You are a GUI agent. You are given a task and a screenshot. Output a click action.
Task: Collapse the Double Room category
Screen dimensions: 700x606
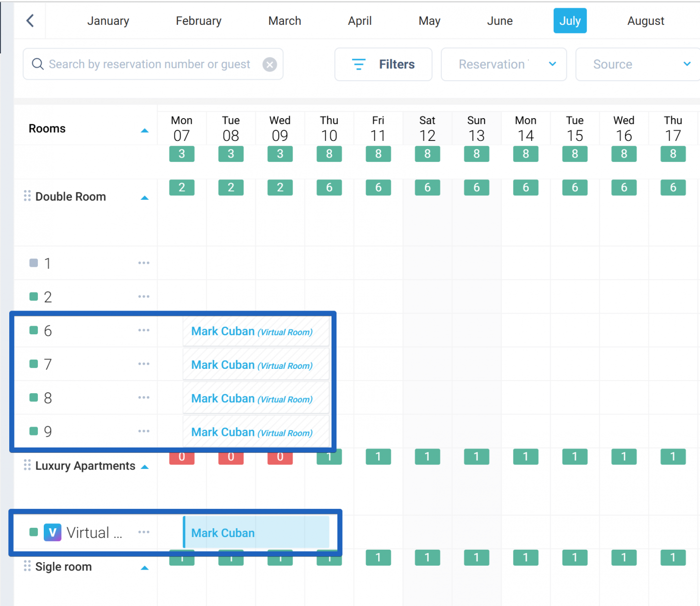coord(144,198)
